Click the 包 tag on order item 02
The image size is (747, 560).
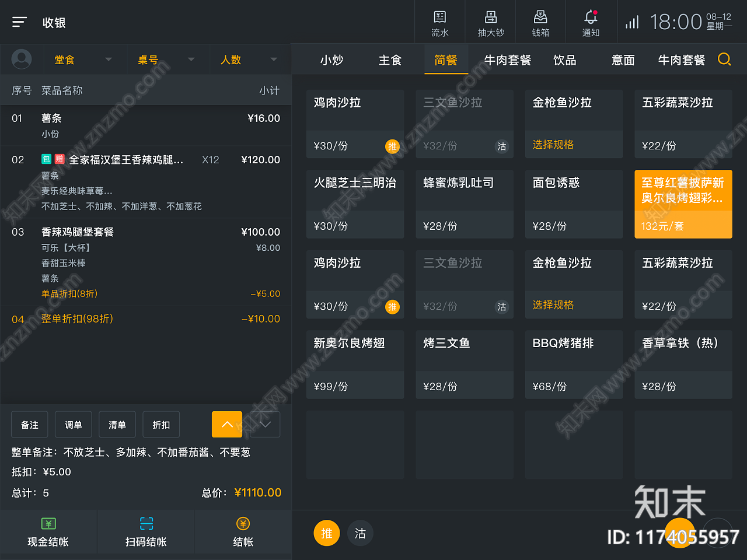click(x=46, y=159)
